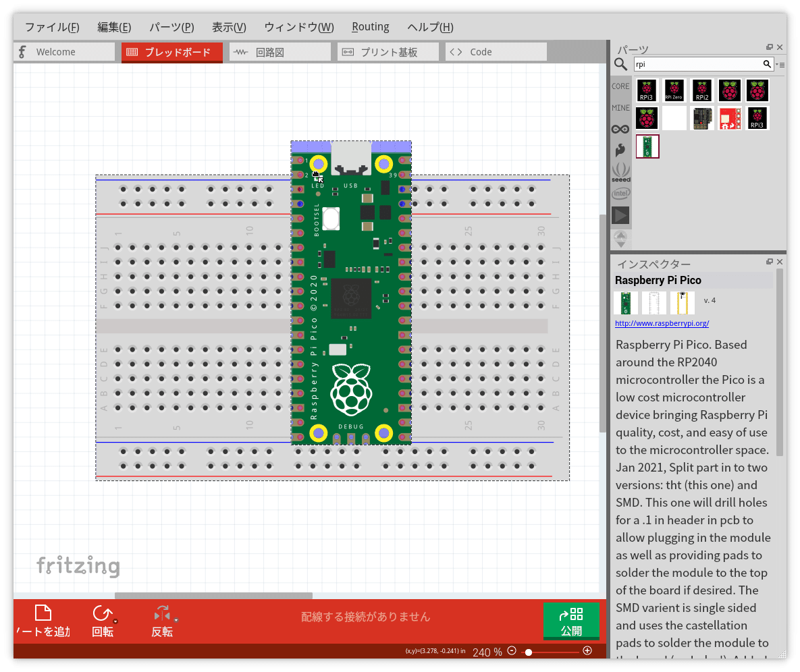Click the SparkFun red breakout board part

point(730,118)
